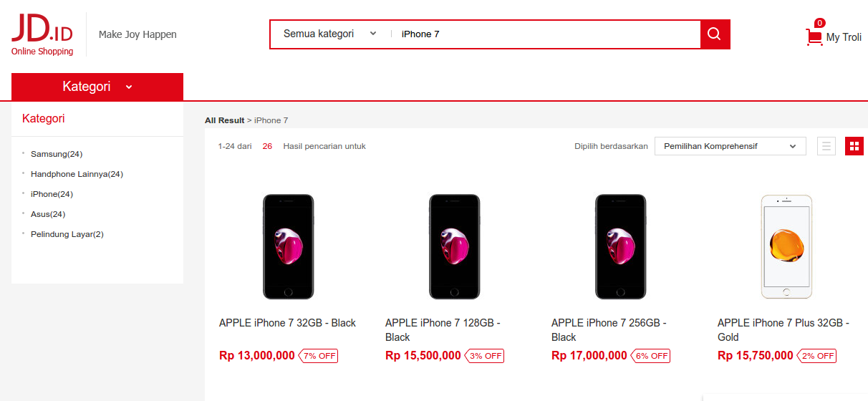Choose the iPhone(24) category filter
This screenshot has width=868, height=401.
click(x=52, y=194)
